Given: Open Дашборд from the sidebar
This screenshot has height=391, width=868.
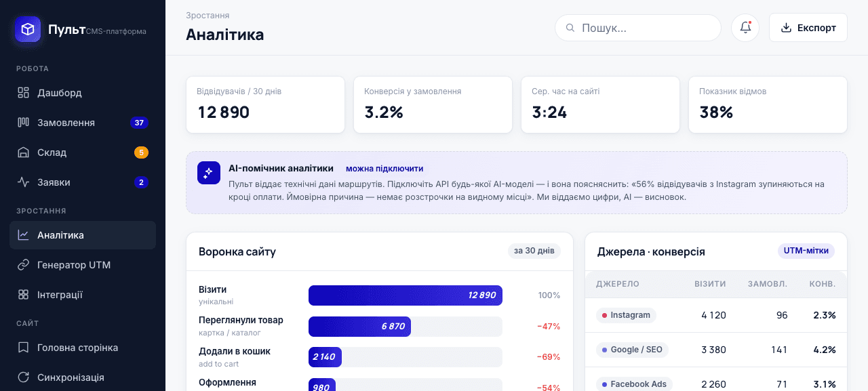Looking at the screenshot, I should [83, 93].
